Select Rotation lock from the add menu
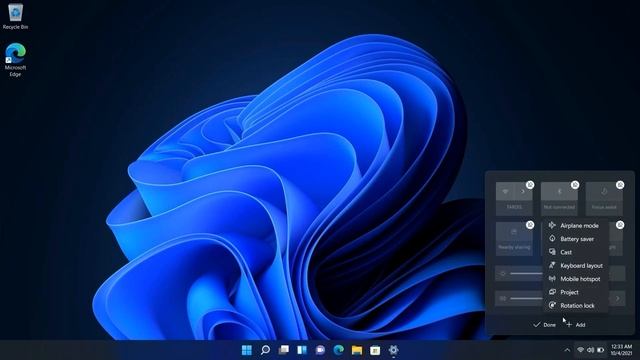The height and width of the screenshot is (360, 640). (x=576, y=305)
